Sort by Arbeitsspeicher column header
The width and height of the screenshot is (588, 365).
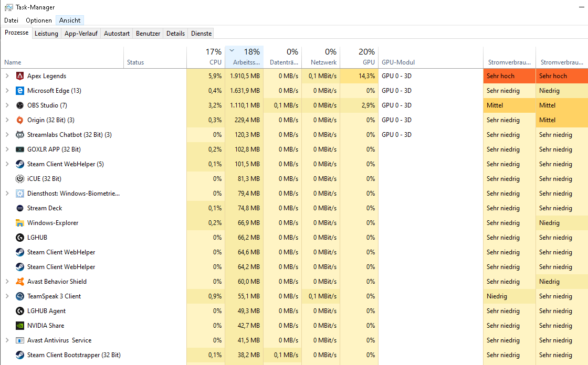point(244,57)
